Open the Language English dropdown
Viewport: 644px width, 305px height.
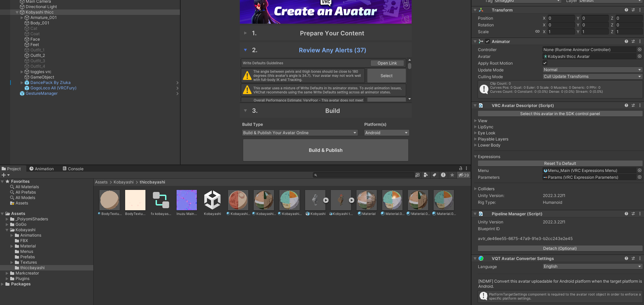[x=592, y=266]
